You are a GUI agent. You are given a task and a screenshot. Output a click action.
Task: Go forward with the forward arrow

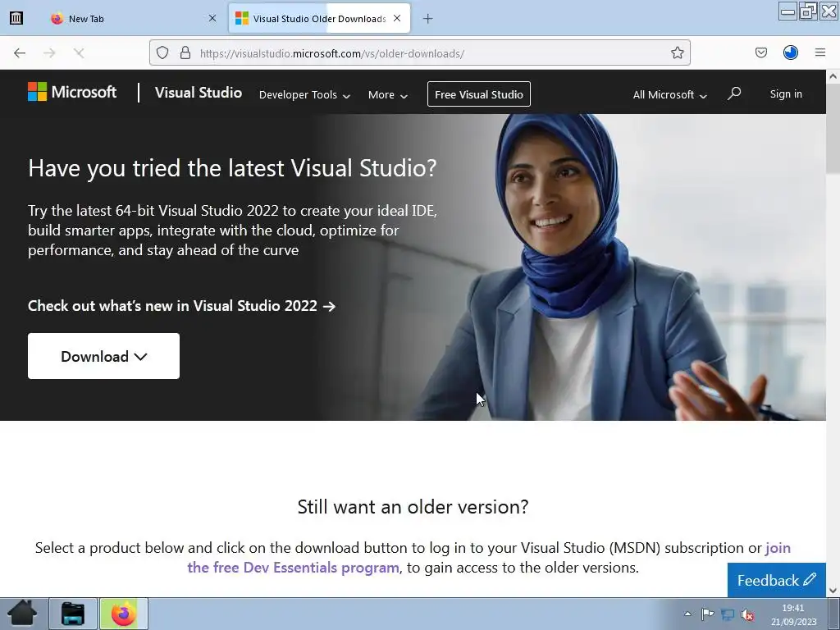[x=49, y=52]
